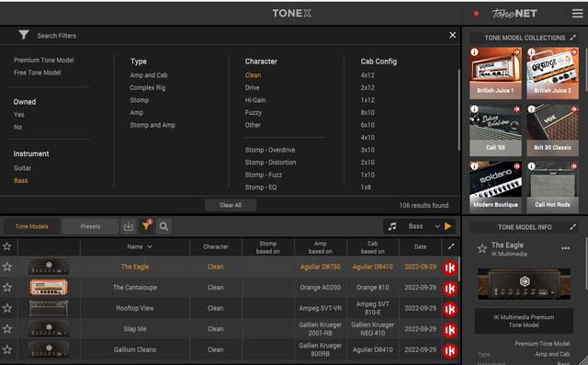
Task: Click the ToneNET logo
Action: pos(514,14)
